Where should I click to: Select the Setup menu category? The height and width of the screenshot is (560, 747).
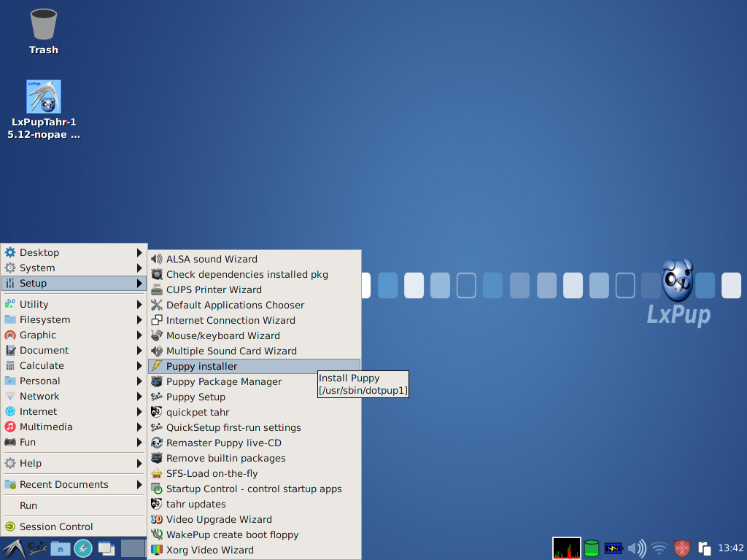click(74, 283)
